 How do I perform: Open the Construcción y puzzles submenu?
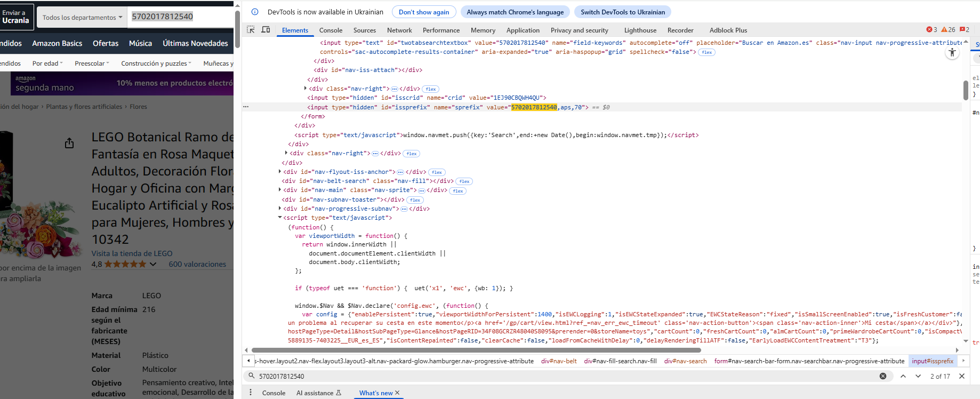[156, 63]
